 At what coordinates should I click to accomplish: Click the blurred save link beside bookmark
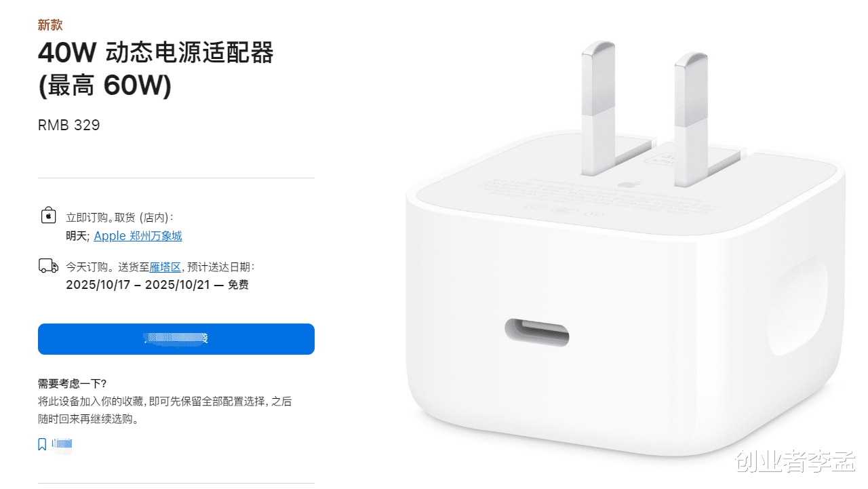[x=62, y=445]
